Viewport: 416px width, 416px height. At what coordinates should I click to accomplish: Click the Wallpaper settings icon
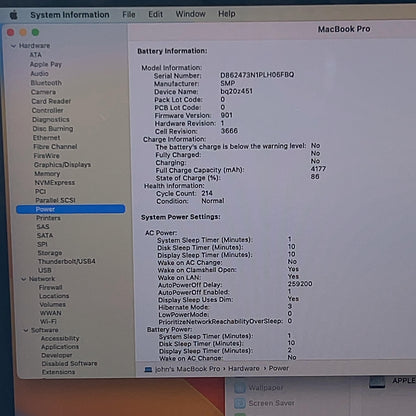(239, 388)
